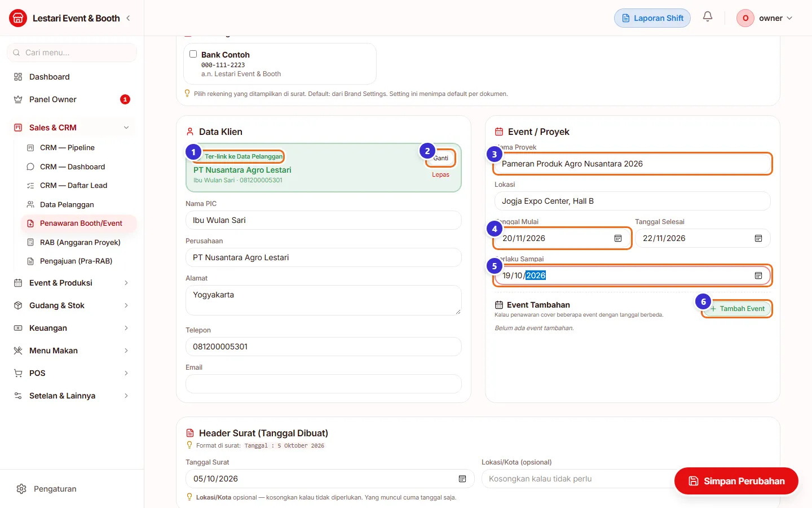Select RAB (Anggaran Proyek) menu item
This screenshot has width=812, height=508.
[78, 242]
